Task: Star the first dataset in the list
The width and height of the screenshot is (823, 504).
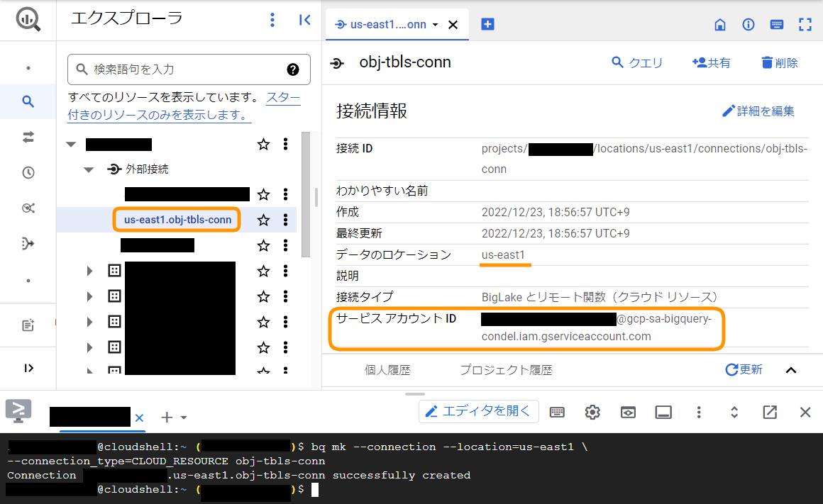Action: [263, 271]
